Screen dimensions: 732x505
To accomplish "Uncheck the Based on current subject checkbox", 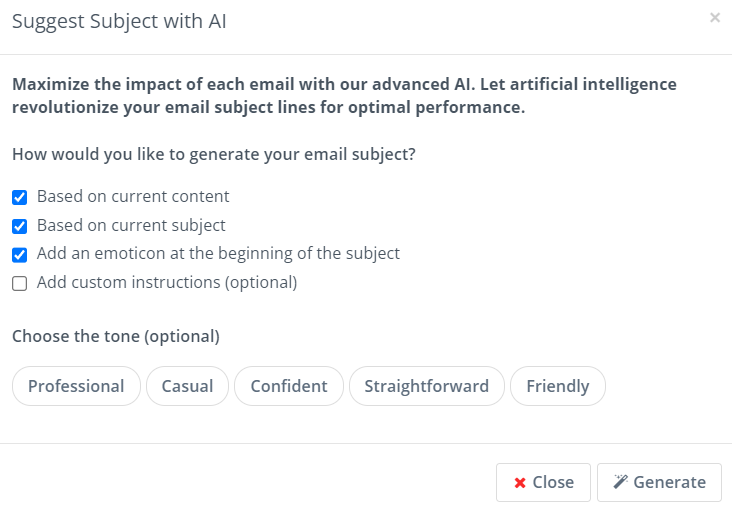I will tap(20, 226).
